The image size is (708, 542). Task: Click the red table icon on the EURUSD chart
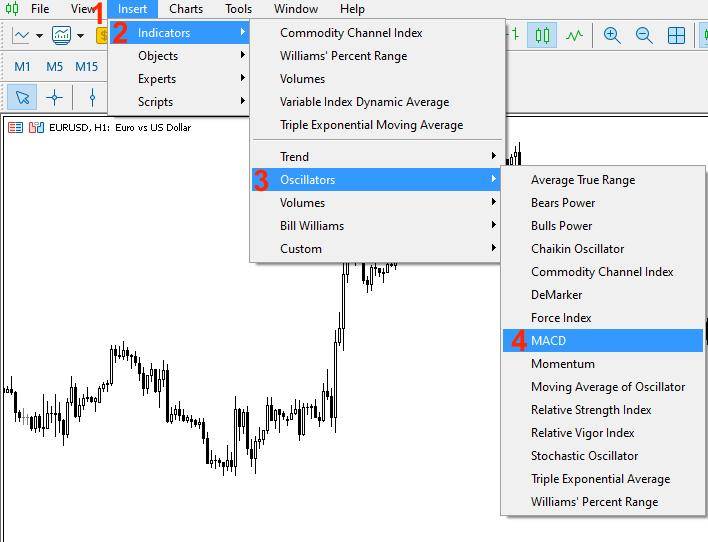click(x=15, y=128)
